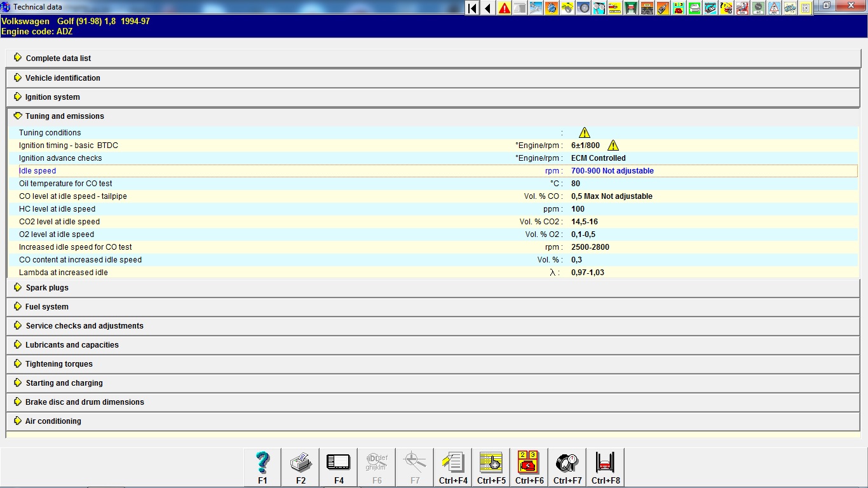Expand the Lubricants and capacities section

(x=72, y=345)
